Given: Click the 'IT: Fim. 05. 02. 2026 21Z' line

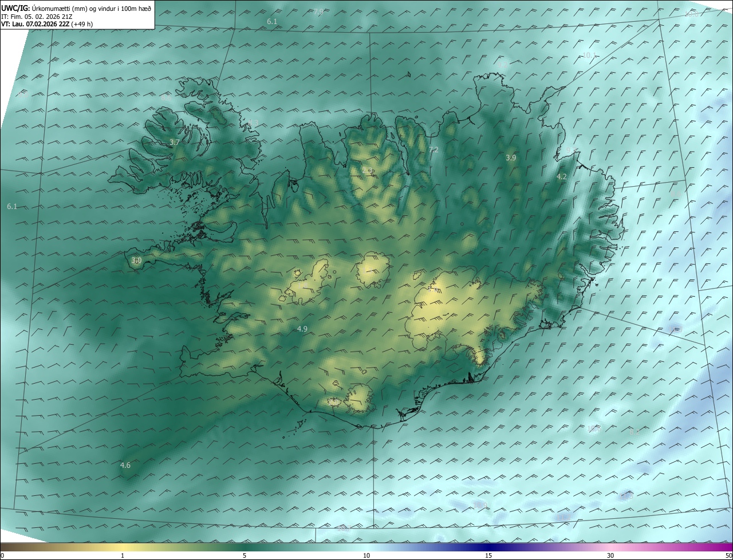Looking at the screenshot, I should click(x=37, y=16).
